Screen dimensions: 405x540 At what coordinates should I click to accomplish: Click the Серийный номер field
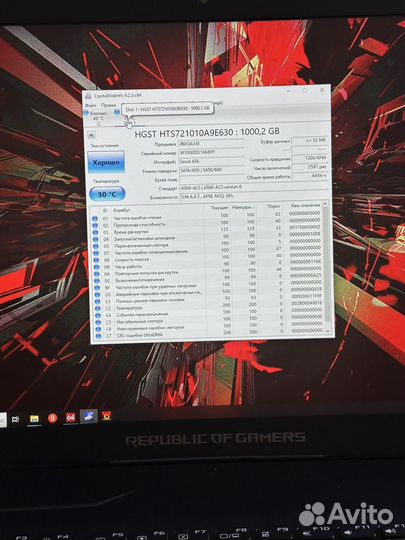coord(211,152)
